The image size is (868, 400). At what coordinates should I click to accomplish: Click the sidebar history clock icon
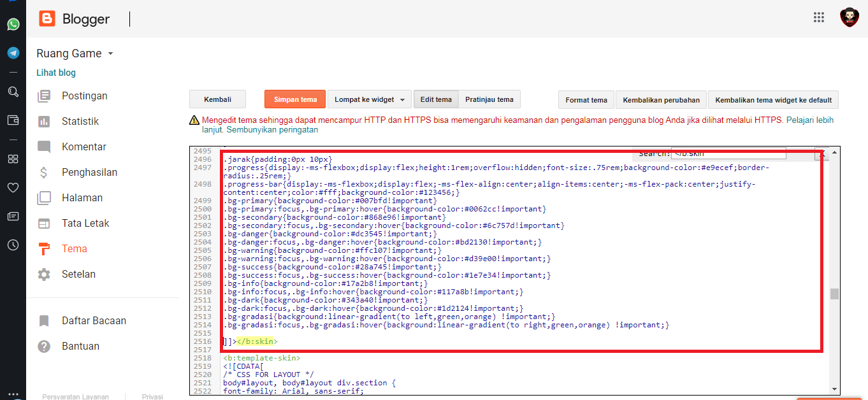(13, 245)
